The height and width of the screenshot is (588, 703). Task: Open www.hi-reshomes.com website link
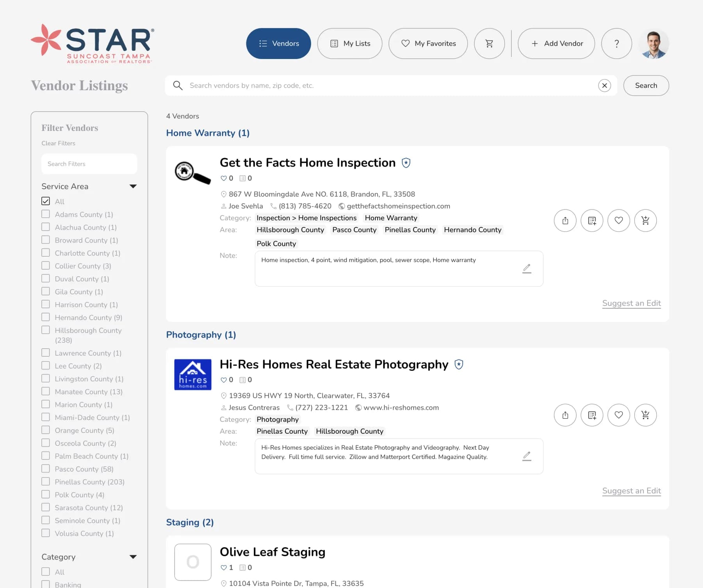[x=401, y=408]
